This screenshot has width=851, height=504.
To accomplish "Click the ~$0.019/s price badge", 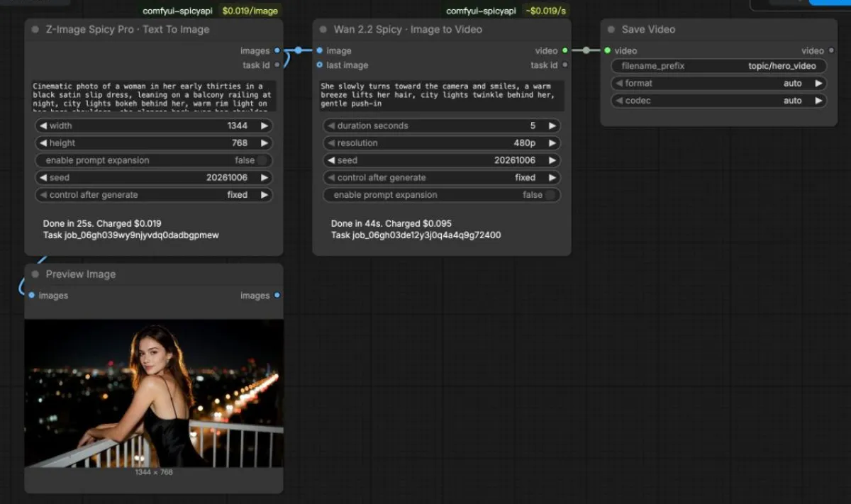I will [x=545, y=11].
